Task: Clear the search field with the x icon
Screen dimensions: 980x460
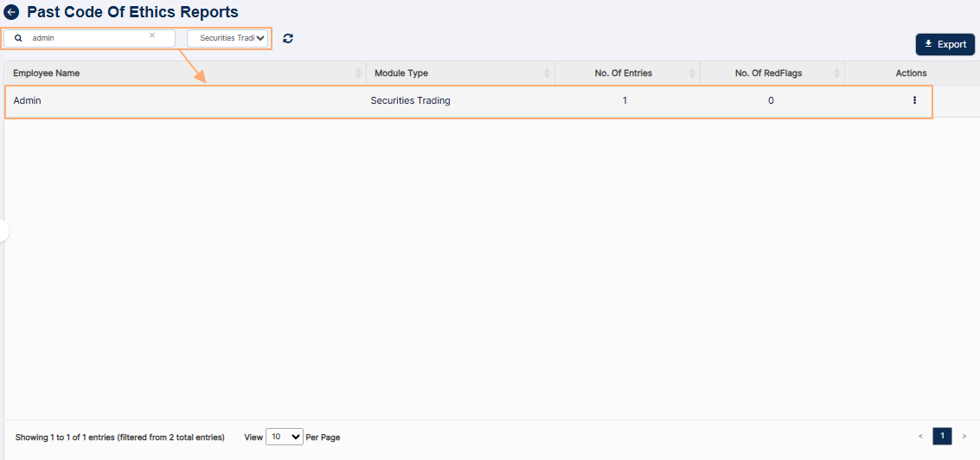Action: tap(152, 36)
